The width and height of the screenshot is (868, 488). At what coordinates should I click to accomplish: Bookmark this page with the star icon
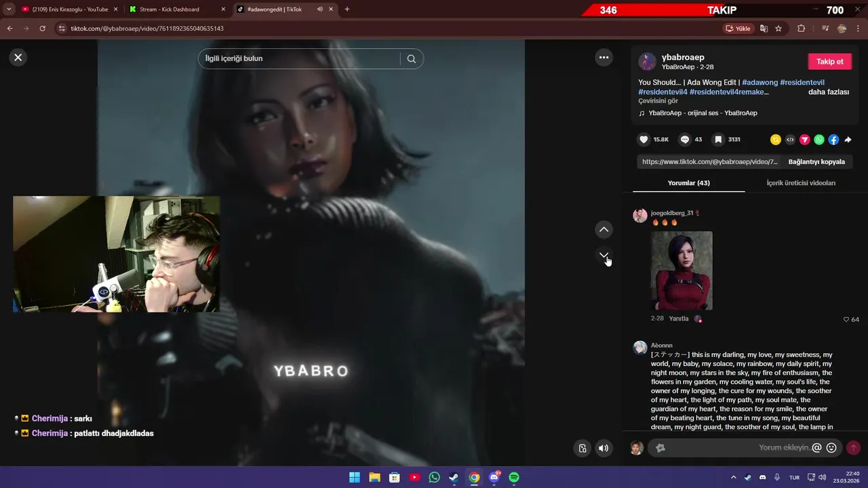tap(778, 28)
